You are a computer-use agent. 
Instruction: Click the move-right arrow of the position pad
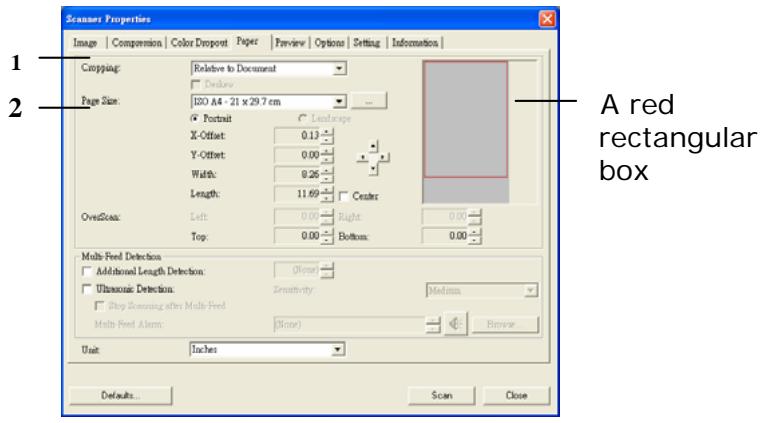[383, 158]
